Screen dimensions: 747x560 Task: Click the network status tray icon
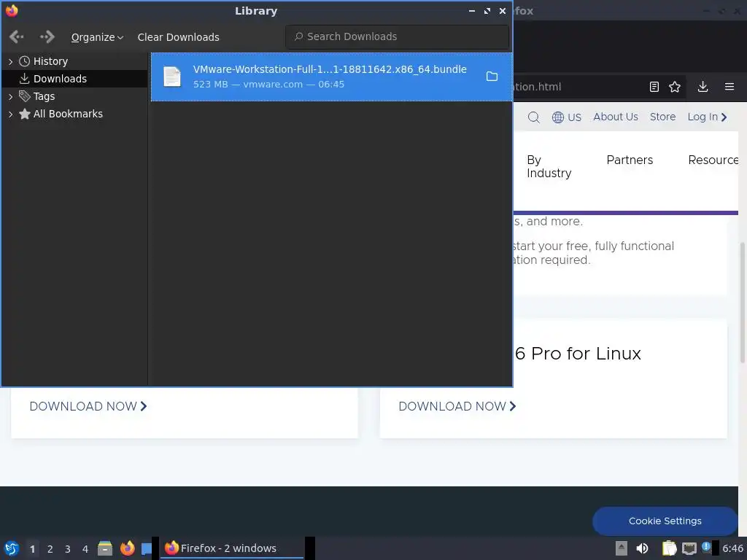(689, 548)
